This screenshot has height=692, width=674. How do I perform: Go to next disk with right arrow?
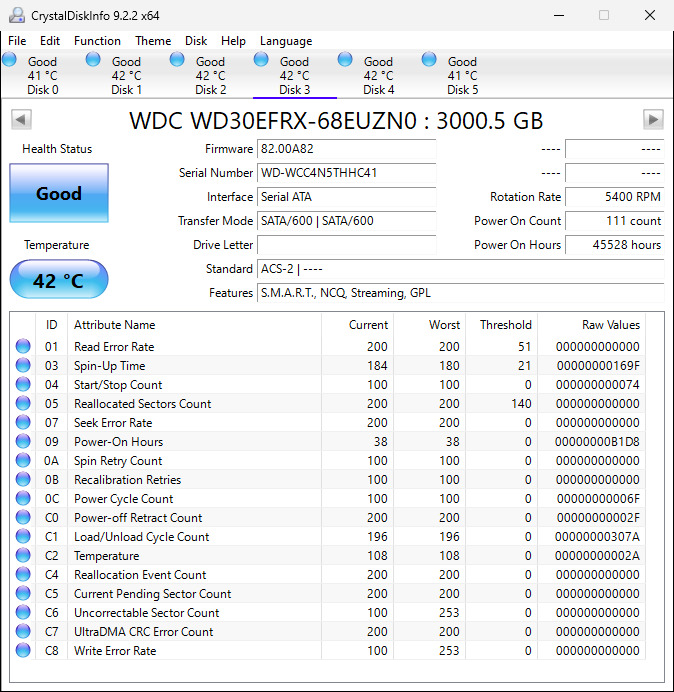(653, 119)
